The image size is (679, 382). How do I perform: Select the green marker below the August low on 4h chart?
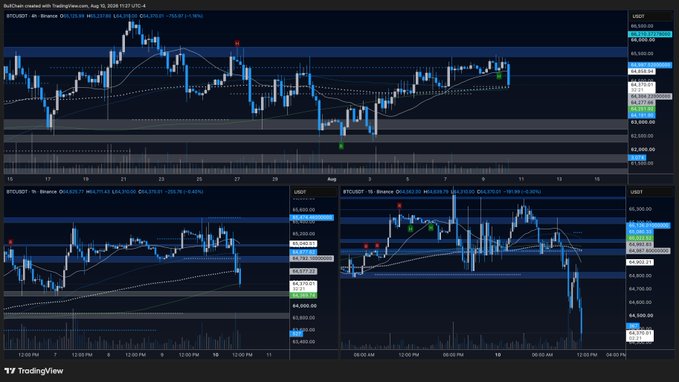coord(341,146)
